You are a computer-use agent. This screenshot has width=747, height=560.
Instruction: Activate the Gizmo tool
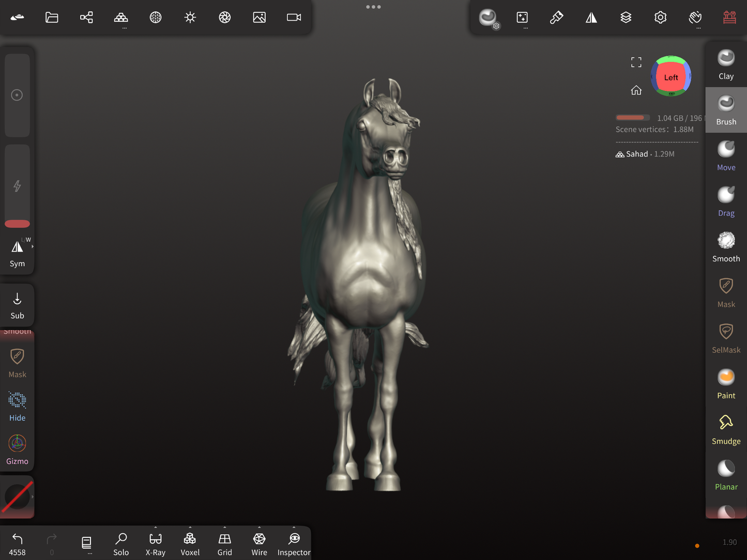tap(17, 449)
